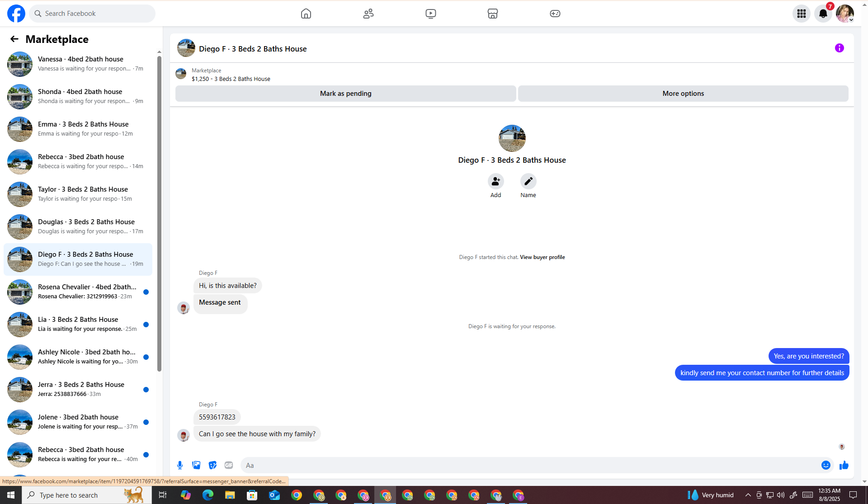Open the GIF picker icon
This screenshot has width=868, height=504.
click(x=229, y=465)
